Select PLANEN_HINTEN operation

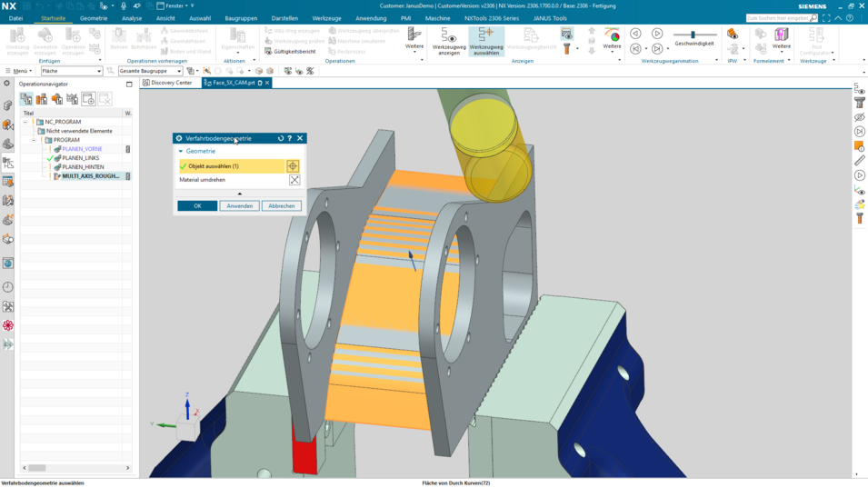(x=83, y=166)
